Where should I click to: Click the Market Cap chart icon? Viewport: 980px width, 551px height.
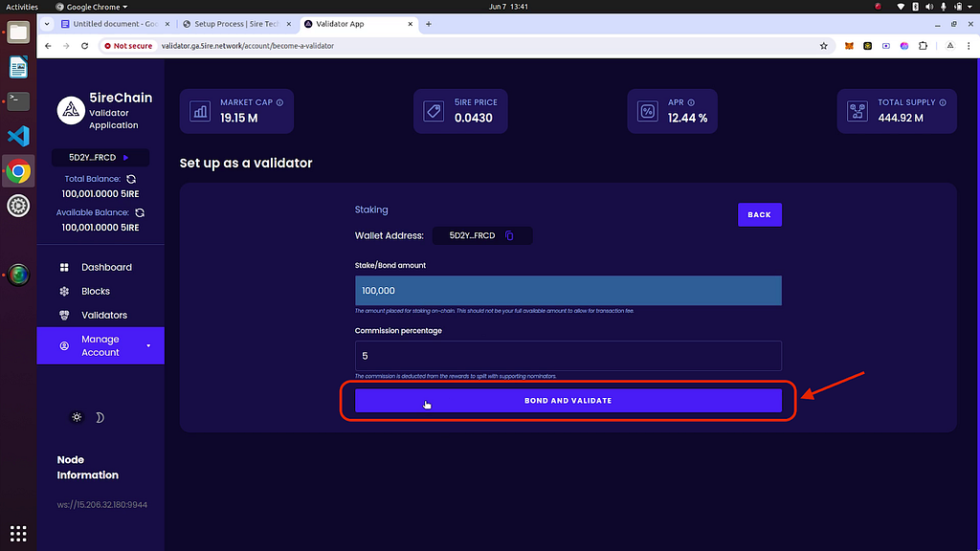[x=200, y=111]
